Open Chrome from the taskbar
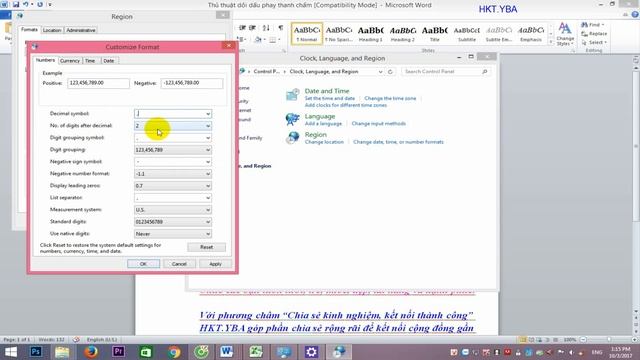 pos(174,352)
